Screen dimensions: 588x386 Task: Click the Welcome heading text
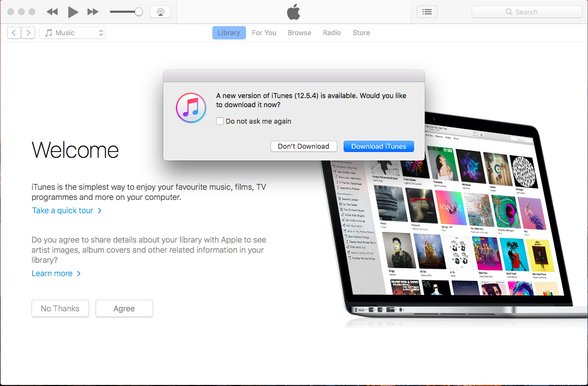75,150
